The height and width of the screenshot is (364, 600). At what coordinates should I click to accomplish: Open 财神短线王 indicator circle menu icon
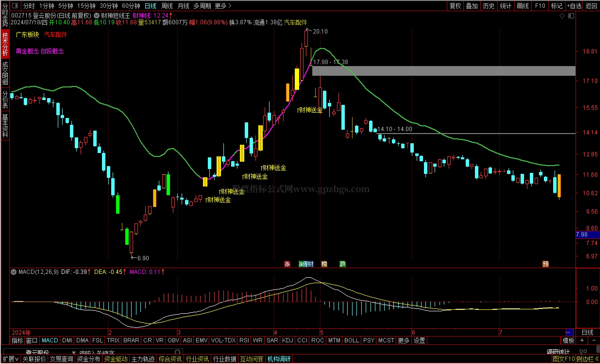point(97,16)
